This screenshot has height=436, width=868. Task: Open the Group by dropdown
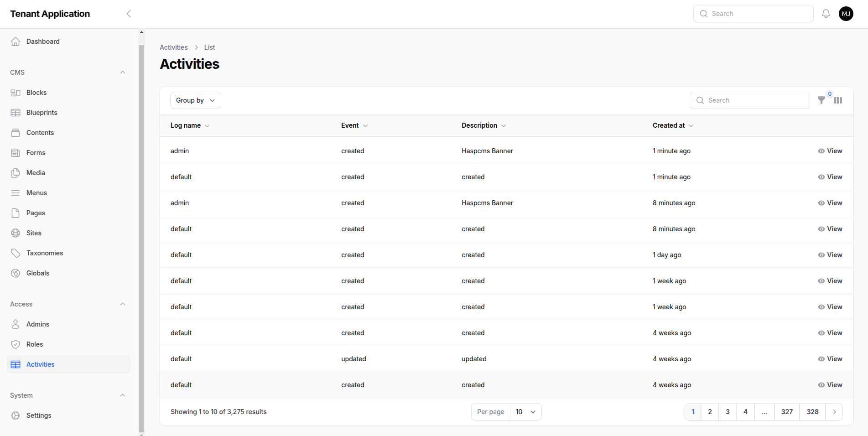[x=195, y=100]
